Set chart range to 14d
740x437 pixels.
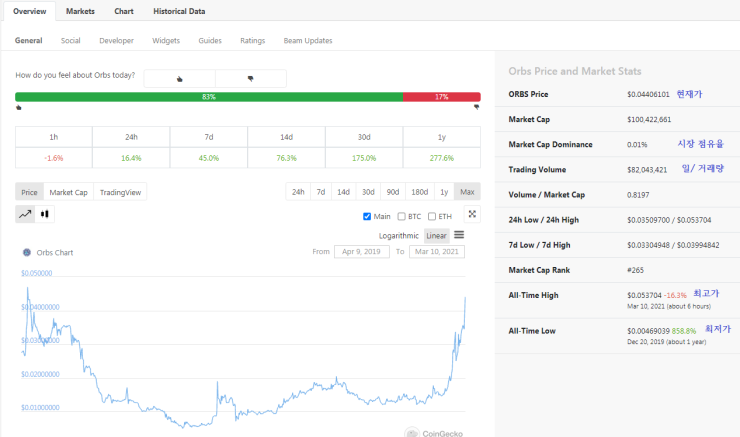pos(344,192)
